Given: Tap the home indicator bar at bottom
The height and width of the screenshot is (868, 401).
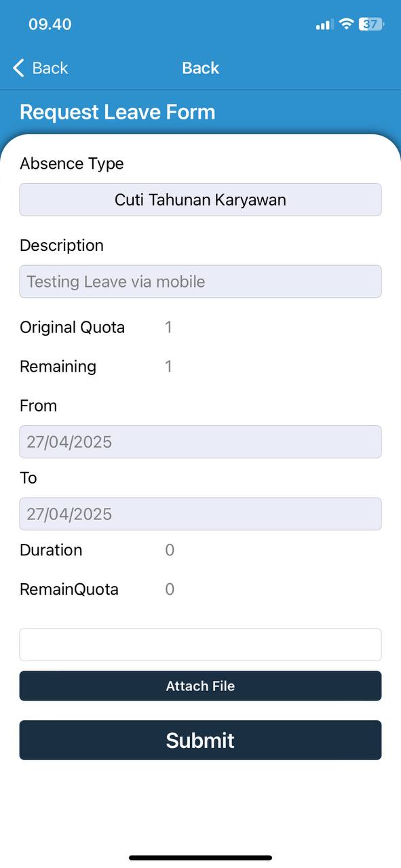Looking at the screenshot, I should click(200, 858).
